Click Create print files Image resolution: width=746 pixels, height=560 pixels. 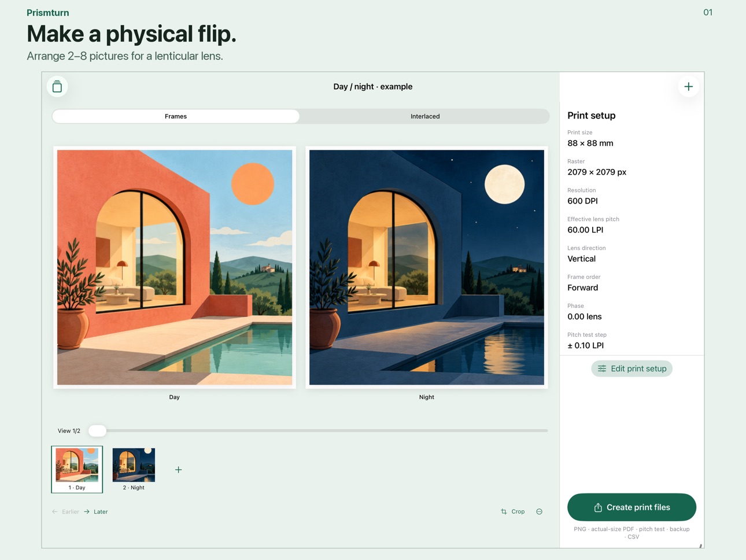(631, 507)
